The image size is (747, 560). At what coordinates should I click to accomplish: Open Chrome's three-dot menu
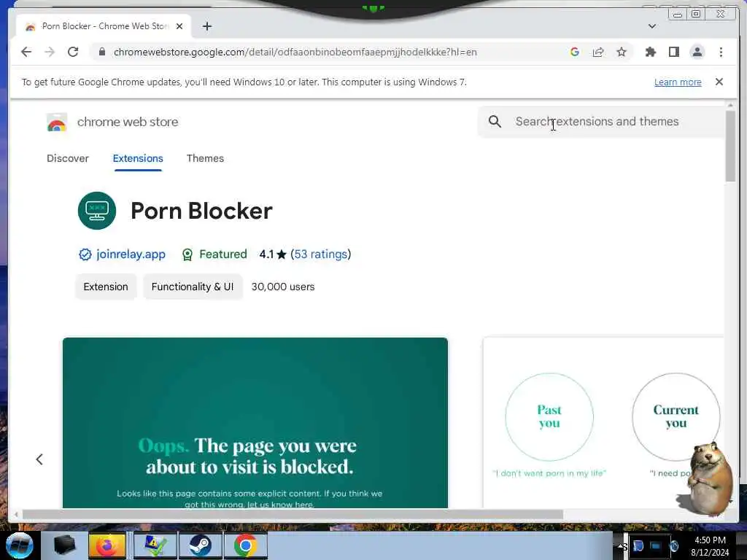click(721, 52)
